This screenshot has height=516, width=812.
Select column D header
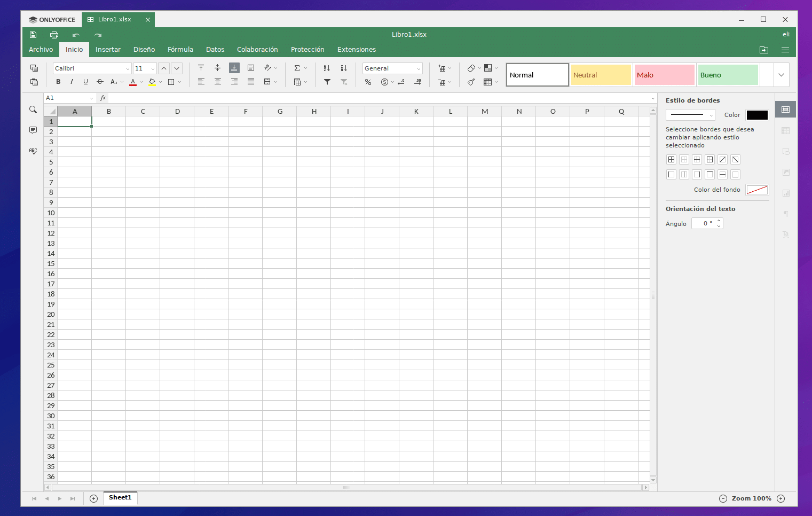point(177,111)
